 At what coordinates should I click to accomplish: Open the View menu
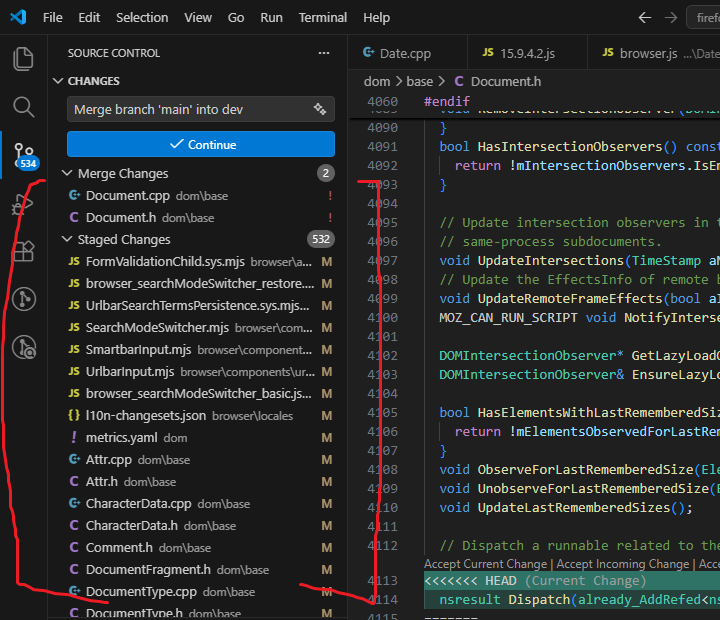point(198,17)
